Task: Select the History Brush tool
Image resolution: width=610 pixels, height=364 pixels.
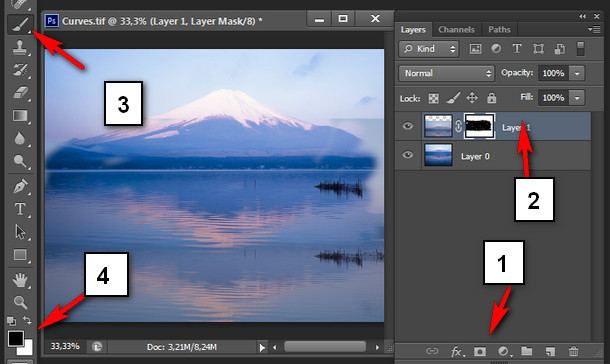Action: [20, 70]
